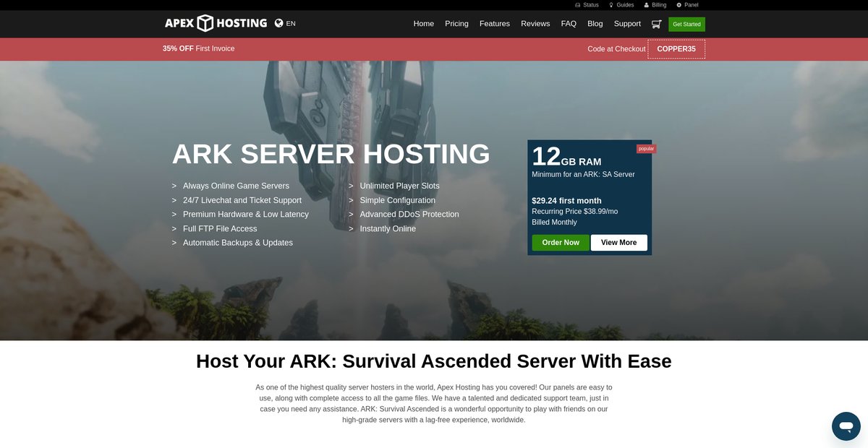Open the Features menu item
This screenshot has width=868, height=448.
coord(495,24)
